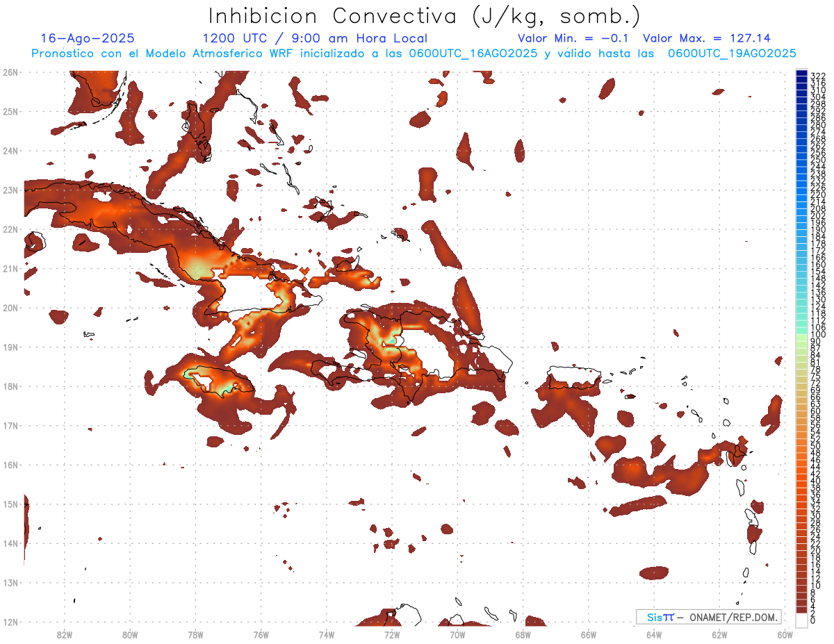Click the 12N latitude label
Image resolution: width=834 pixels, height=644 pixels.
(x=10, y=622)
